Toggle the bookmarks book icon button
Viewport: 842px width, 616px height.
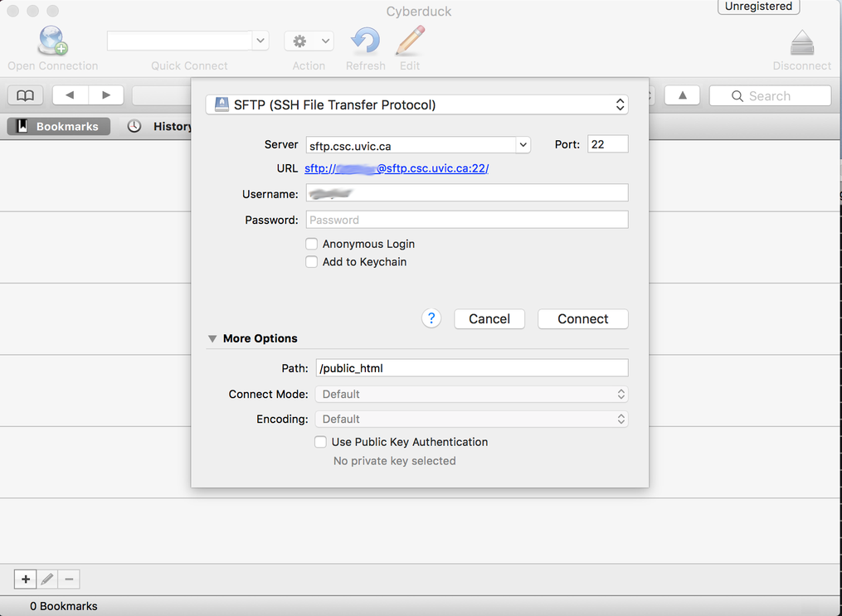25,95
